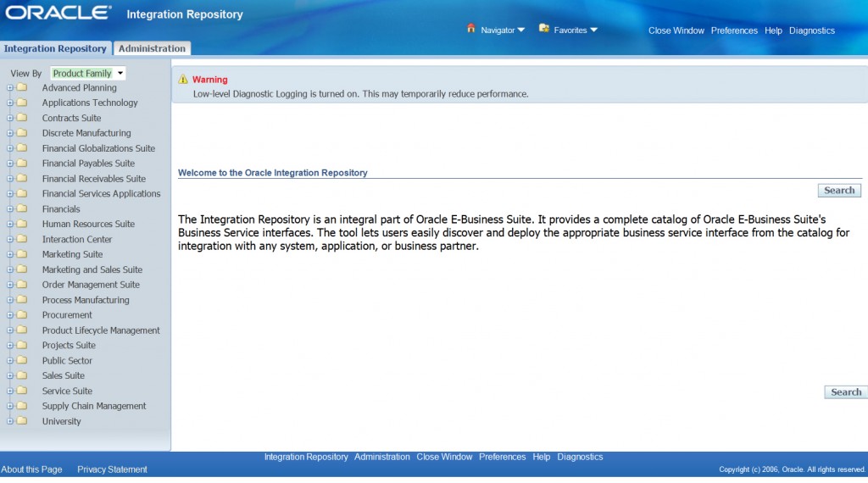Expand the Advanced Planning plus toggle
Image resolution: width=868 pixels, height=483 pixels.
10,88
